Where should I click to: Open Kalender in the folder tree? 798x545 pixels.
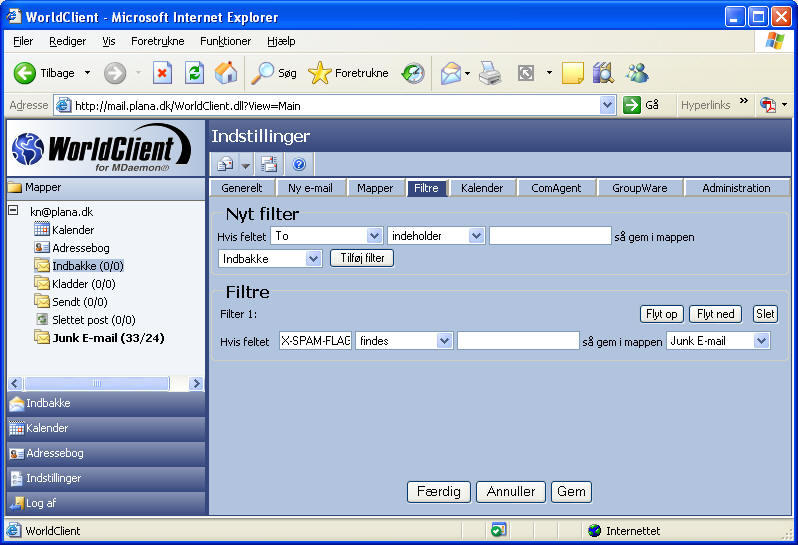point(72,230)
